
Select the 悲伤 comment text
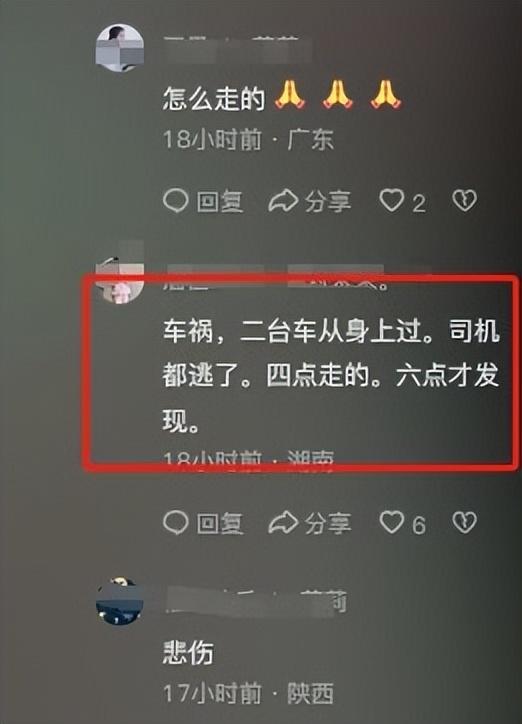click(188, 653)
